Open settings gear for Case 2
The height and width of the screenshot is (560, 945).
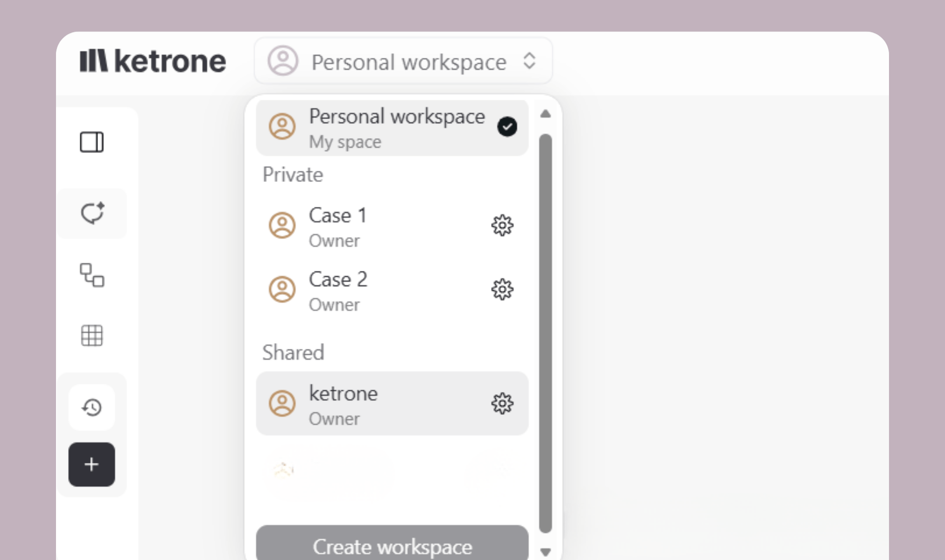502,289
